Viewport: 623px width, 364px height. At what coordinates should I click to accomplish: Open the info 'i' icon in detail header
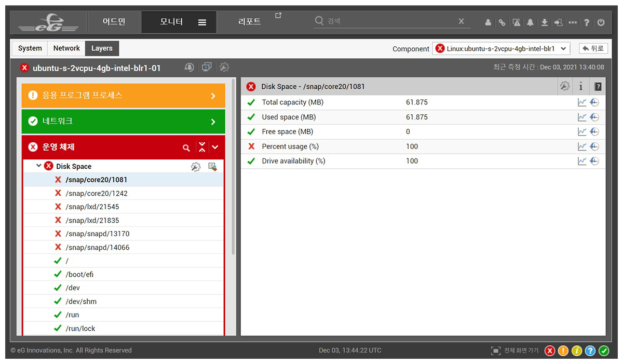pyautogui.click(x=581, y=87)
